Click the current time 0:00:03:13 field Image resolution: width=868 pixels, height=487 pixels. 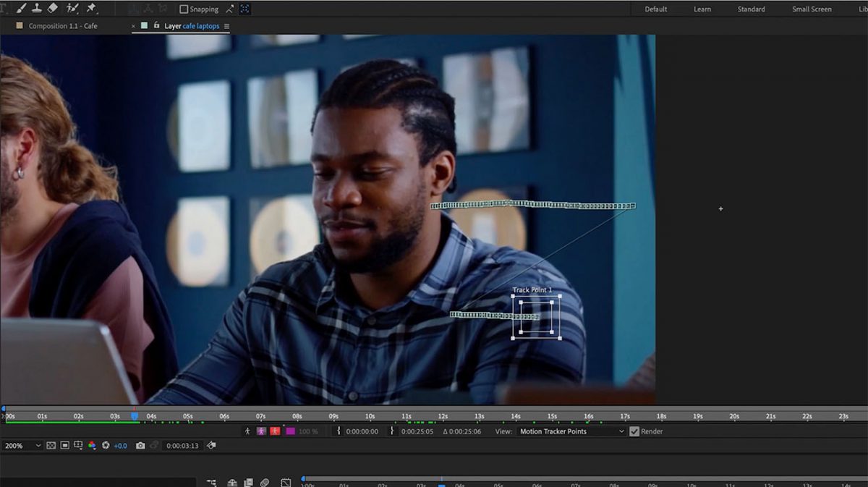pyautogui.click(x=181, y=446)
